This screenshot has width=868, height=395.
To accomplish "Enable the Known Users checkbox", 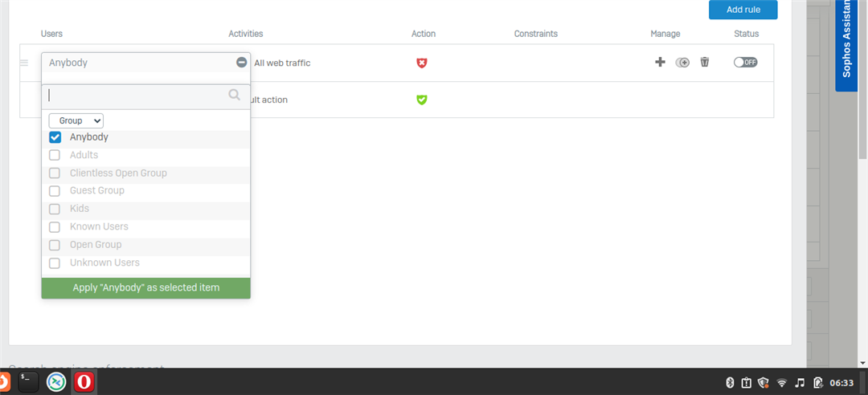I will (55, 227).
